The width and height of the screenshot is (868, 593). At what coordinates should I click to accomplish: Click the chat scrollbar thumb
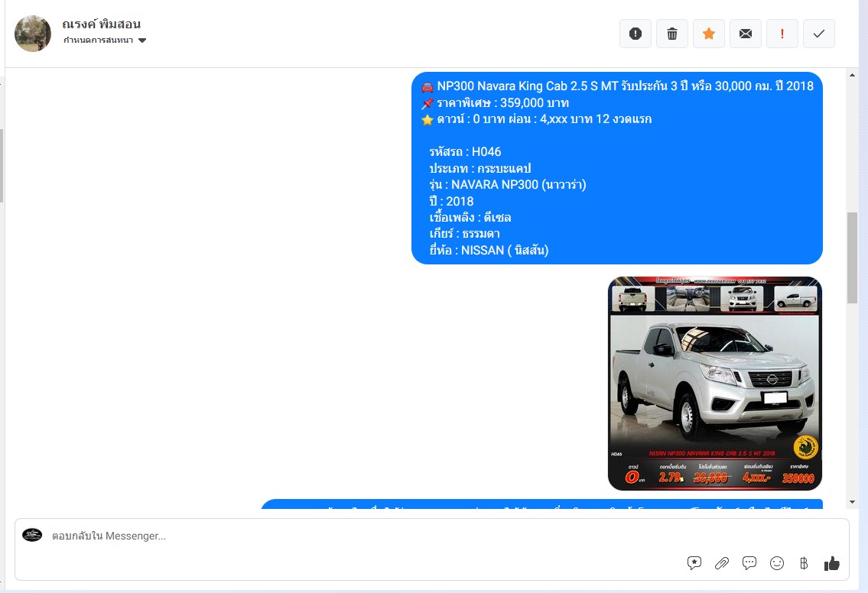(x=852, y=258)
